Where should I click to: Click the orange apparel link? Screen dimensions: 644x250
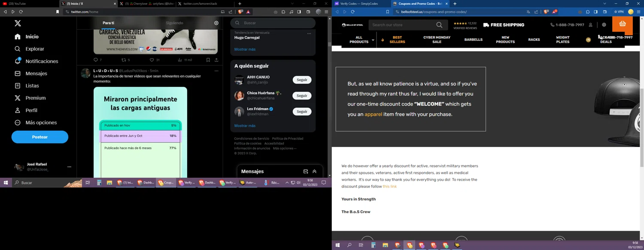pos(373,114)
